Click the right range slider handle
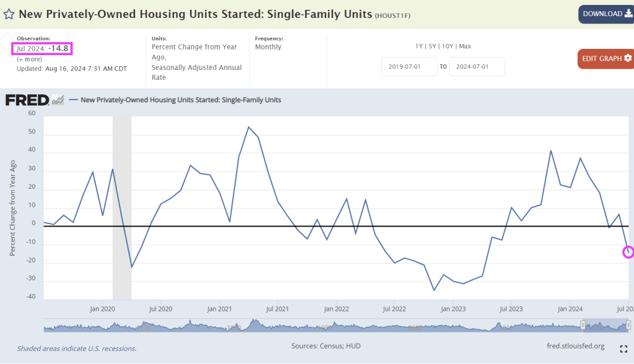The image size is (634, 364). (628, 325)
